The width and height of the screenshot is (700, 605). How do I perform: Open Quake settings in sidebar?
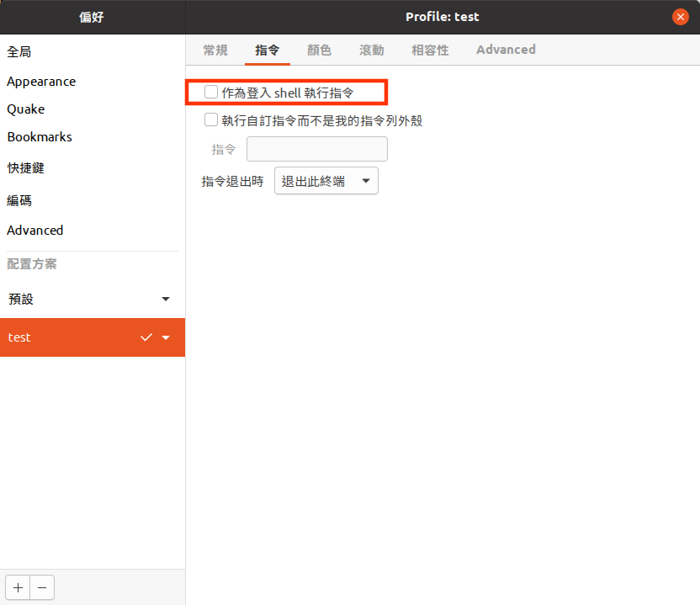click(26, 109)
